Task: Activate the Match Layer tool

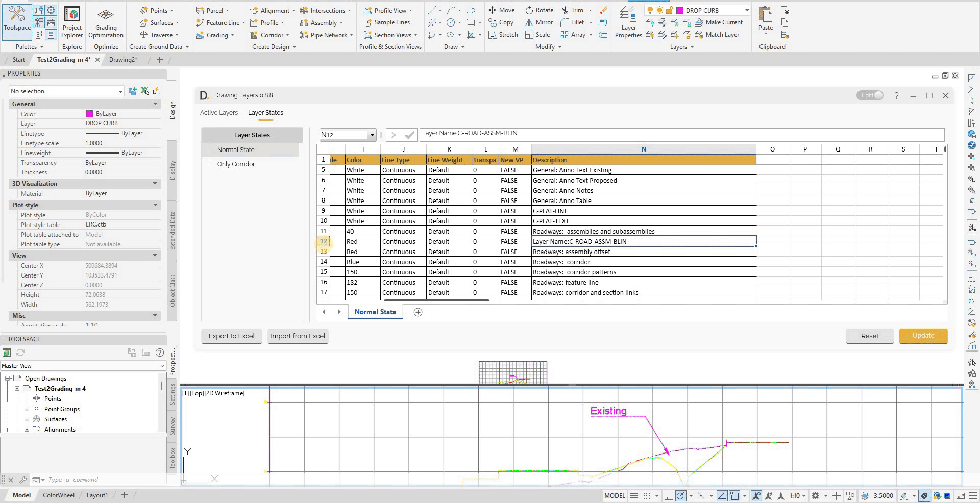Action: [x=720, y=35]
